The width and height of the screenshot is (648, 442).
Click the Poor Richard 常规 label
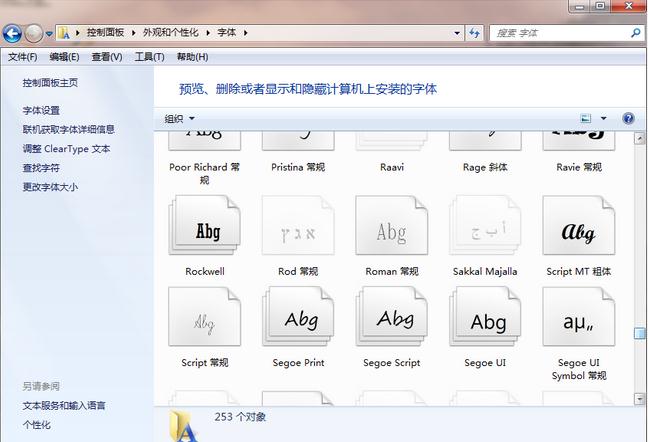coord(205,173)
